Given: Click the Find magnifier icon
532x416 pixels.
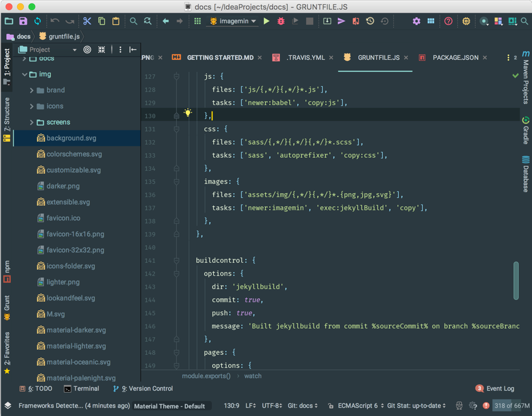Looking at the screenshot, I should [x=133, y=21].
